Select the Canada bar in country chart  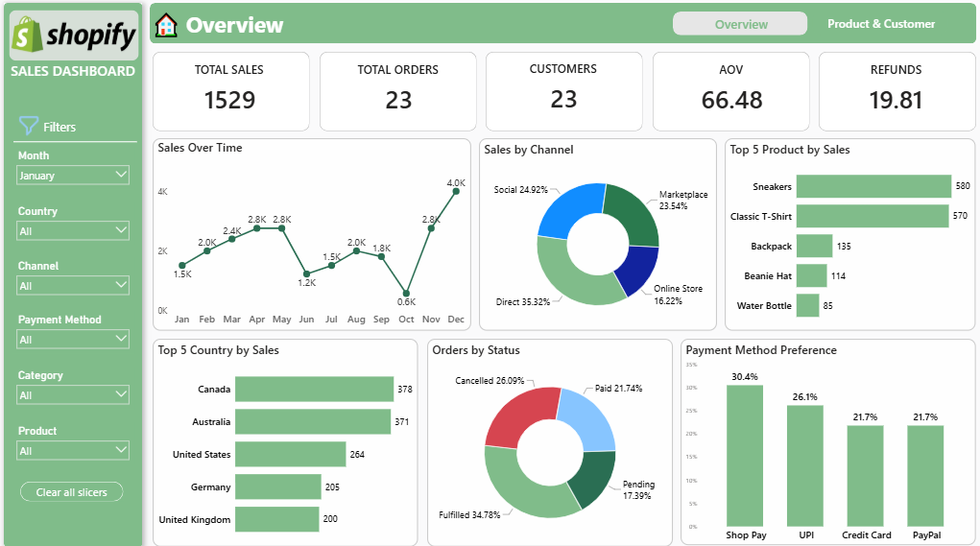click(x=315, y=390)
